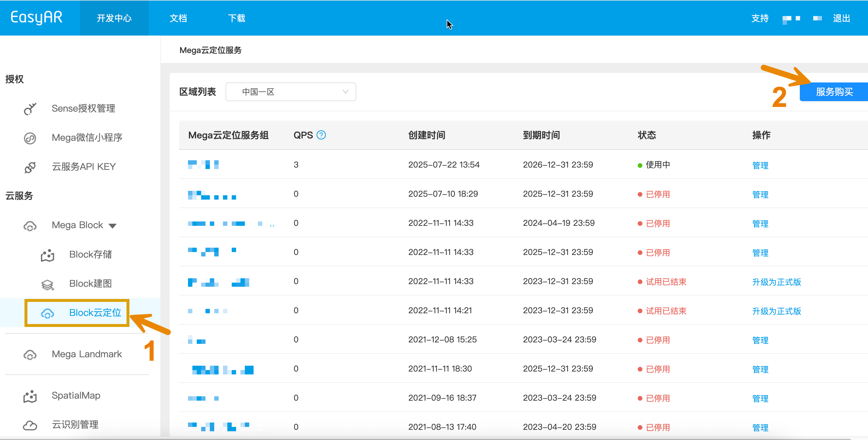Screen dimensions: 868x440
Task: Select Block云定位 in the sidebar
Action: point(95,313)
